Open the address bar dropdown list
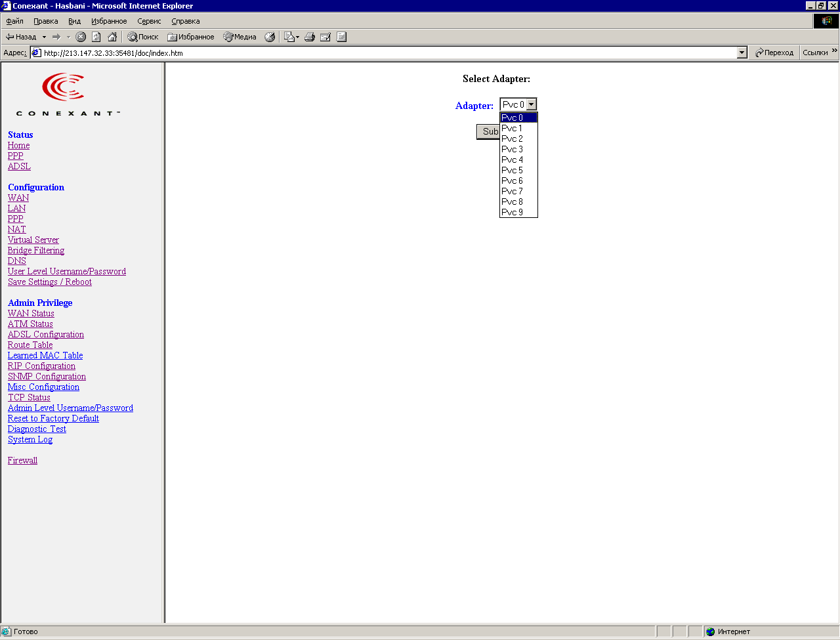This screenshot has height=640, width=840. [x=742, y=53]
